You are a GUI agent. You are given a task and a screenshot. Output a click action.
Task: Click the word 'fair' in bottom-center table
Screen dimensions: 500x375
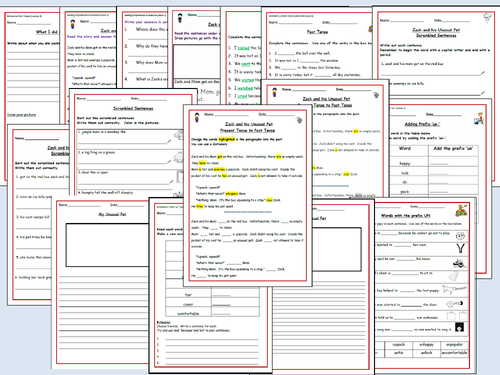point(188,295)
